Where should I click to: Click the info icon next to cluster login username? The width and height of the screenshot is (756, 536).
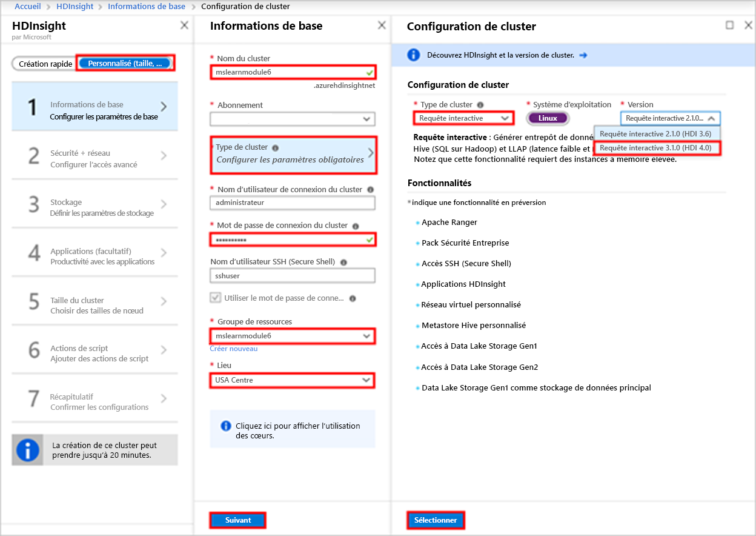point(371,190)
